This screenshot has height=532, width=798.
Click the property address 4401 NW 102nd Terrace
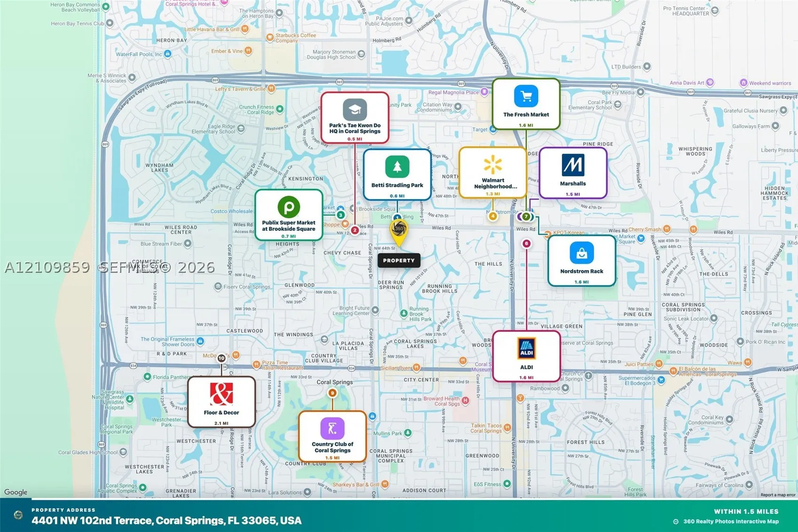(x=166, y=521)
